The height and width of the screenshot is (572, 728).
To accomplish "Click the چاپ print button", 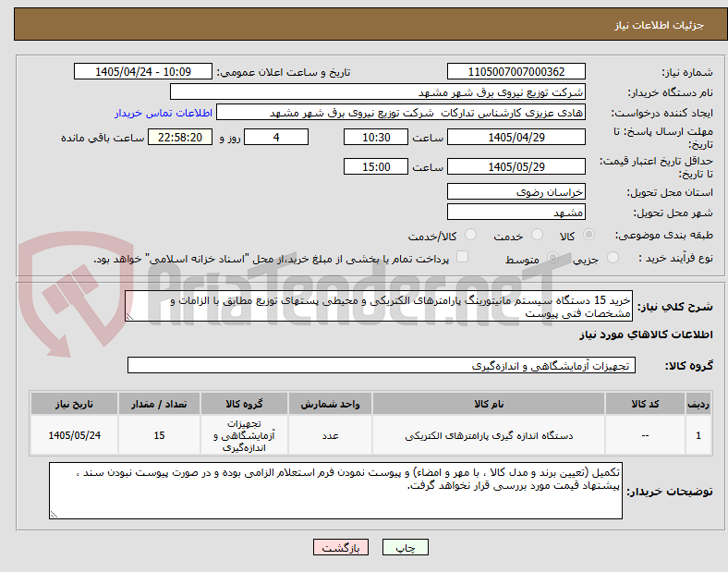I will 406,547.
